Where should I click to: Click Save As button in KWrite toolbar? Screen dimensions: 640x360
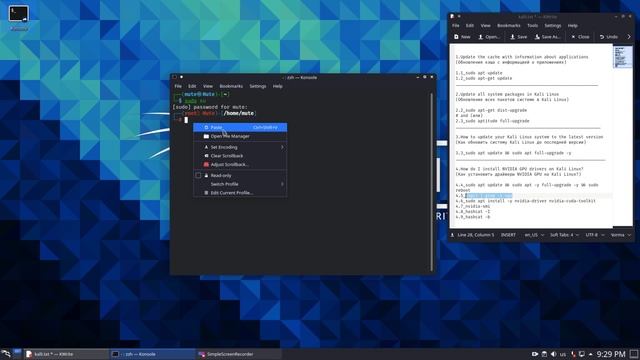[547, 37]
